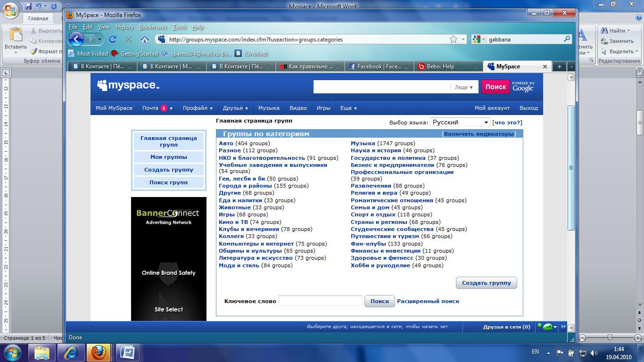This screenshot has height=362, width=644.
Task: Open the Люди search scope dropdown
Action: 464,87
